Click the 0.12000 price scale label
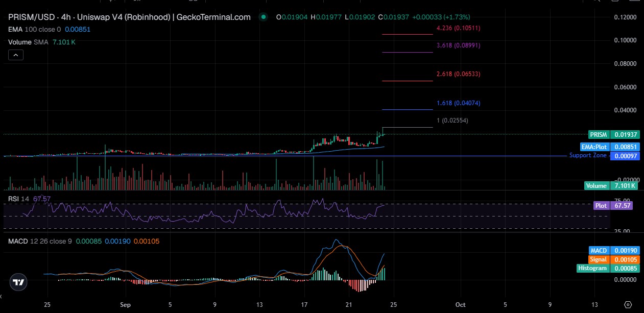644x313 pixels. point(625,17)
